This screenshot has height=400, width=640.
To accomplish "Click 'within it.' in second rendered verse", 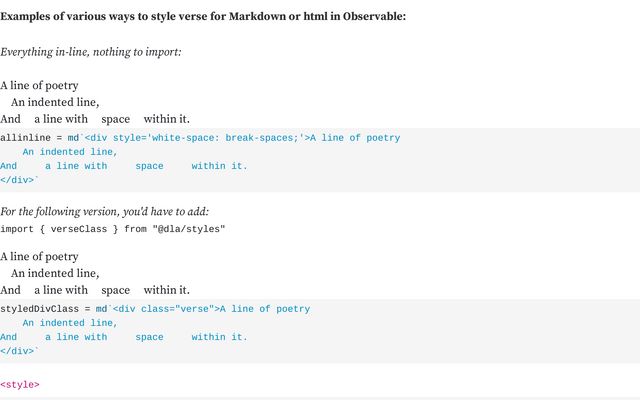I will coord(167,290).
